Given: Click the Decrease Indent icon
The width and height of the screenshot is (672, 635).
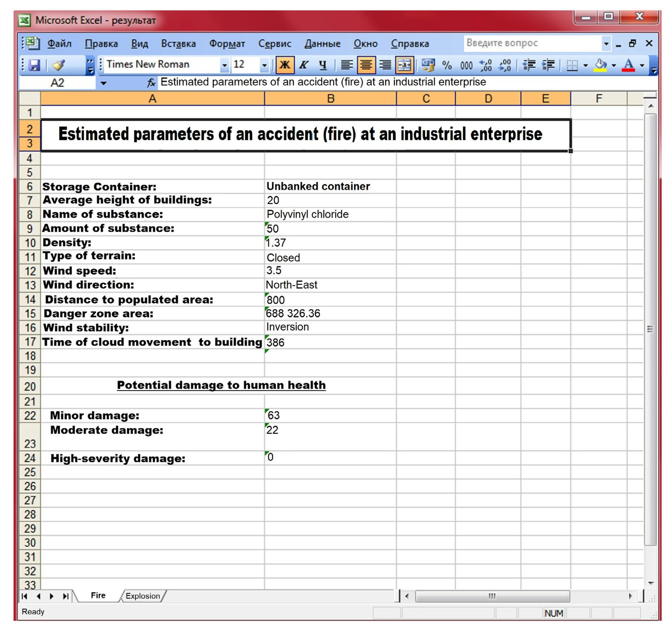Looking at the screenshot, I should 529,65.
